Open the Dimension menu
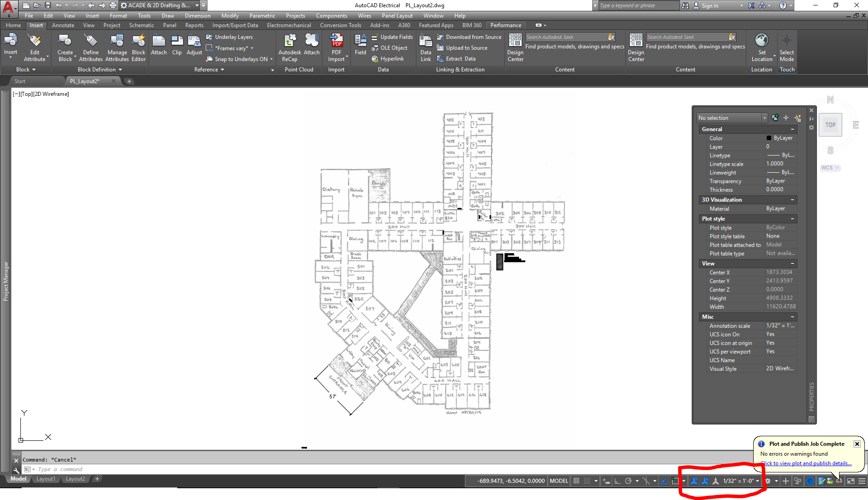This screenshot has height=500, width=868. [x=197, y=16]
